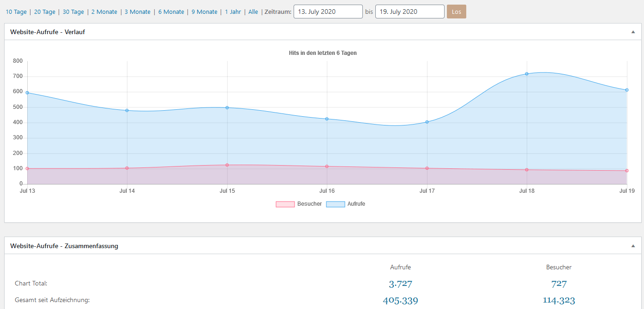
Task: Click the Chart Total Aufrufe value 3.727
Action: point(400,284)
